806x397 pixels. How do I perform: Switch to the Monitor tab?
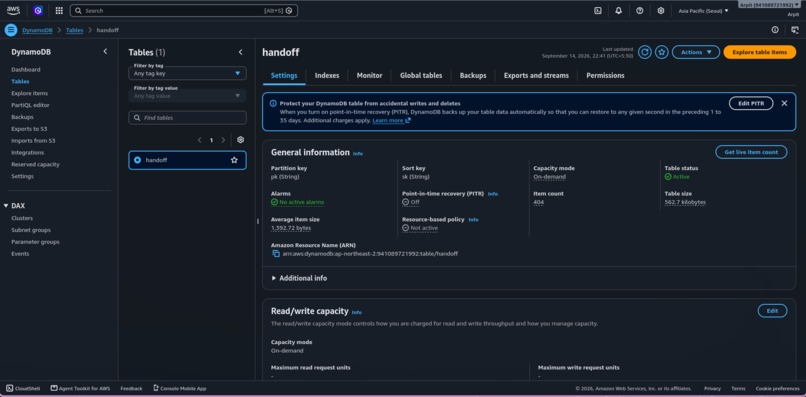pos(370,75)
